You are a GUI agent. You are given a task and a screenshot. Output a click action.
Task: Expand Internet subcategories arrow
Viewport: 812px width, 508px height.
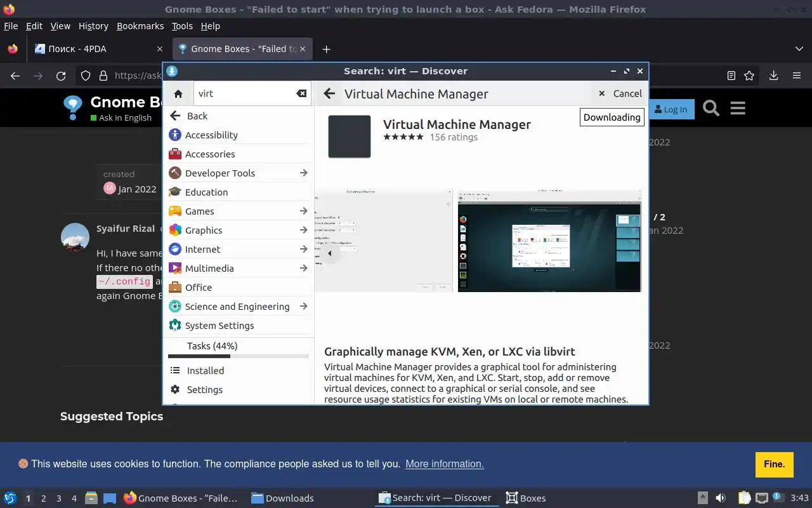(303, 249)
